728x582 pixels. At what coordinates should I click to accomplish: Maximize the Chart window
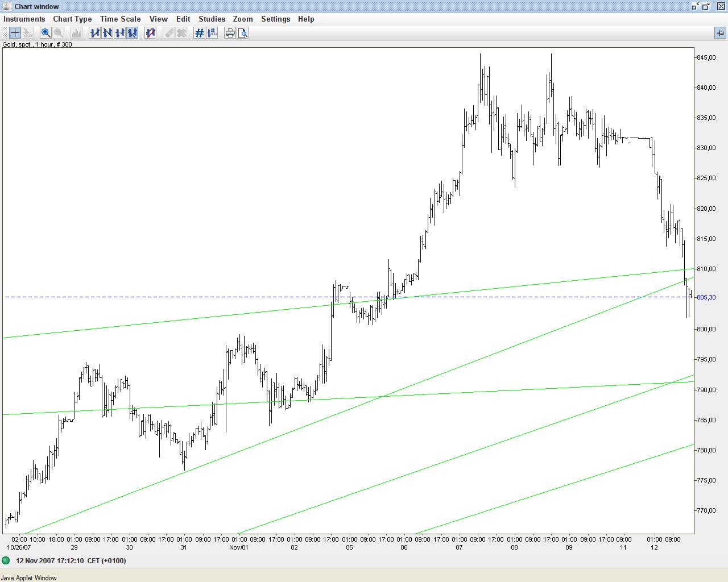coord(706,6)
